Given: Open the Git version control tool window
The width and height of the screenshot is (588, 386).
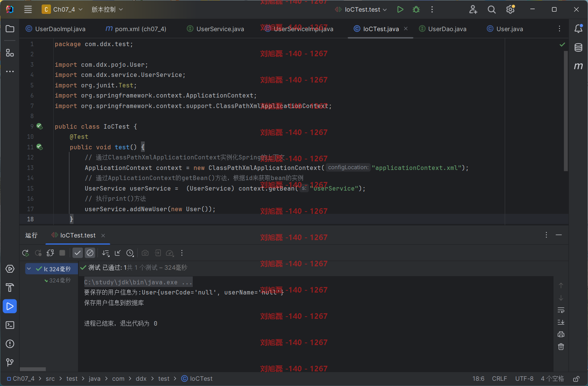Looking at the screenshot, I should (x=10, y=362).
